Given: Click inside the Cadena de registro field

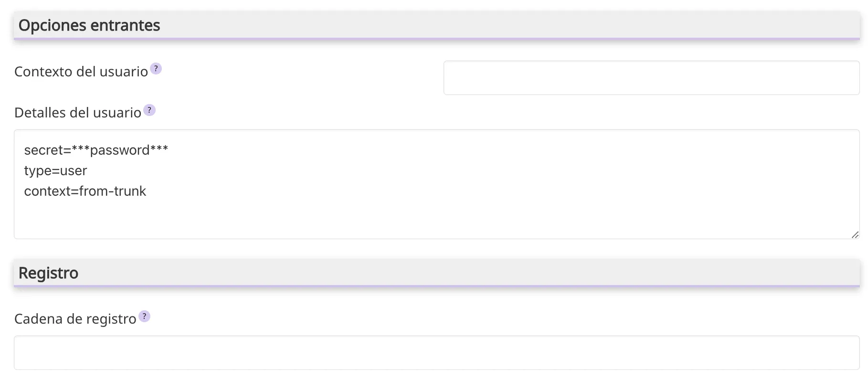Looking at the screenshot, I should pos(436,353).
